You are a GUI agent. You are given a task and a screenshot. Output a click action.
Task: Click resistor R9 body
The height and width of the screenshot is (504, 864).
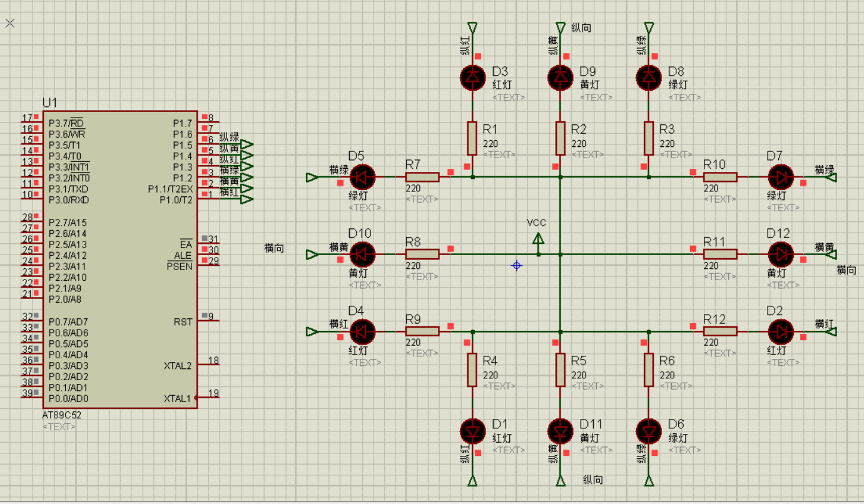pyautogui.click(x=422, y=331)
